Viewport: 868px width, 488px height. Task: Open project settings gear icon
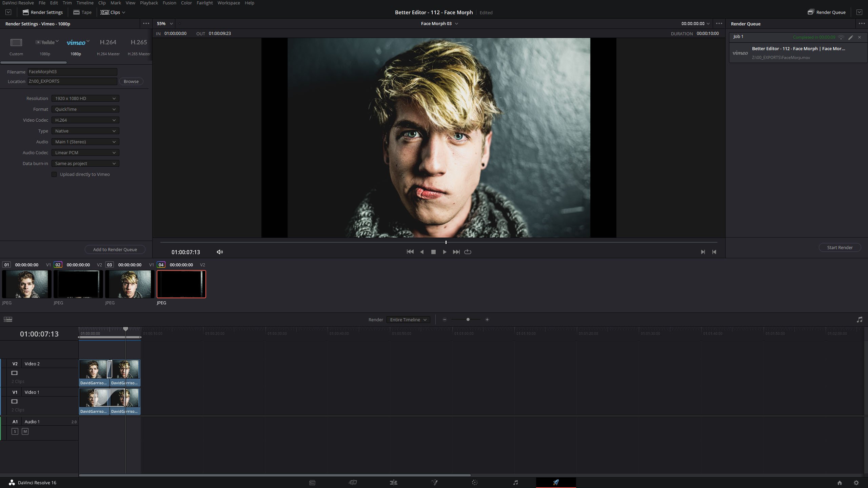click(x=856, y=483)
